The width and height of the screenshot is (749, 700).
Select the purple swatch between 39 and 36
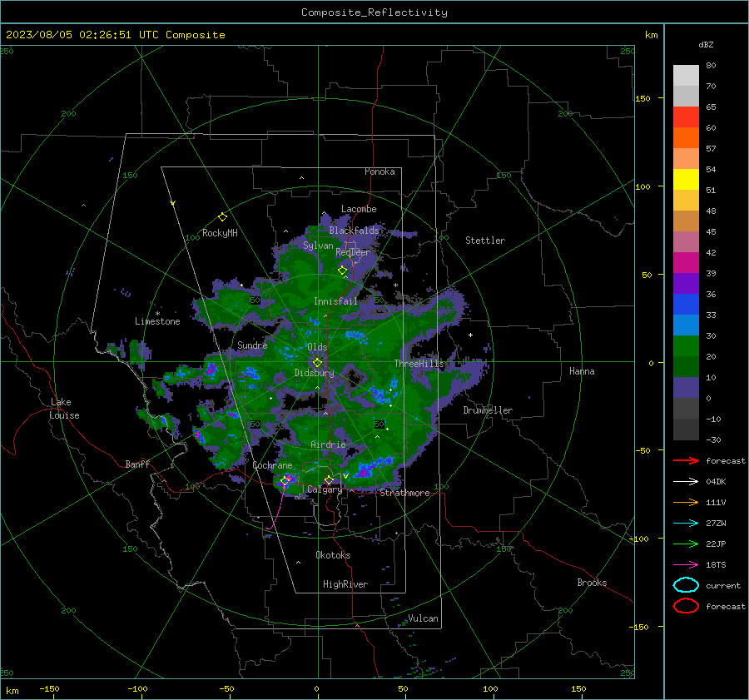(x=686, y=284)
